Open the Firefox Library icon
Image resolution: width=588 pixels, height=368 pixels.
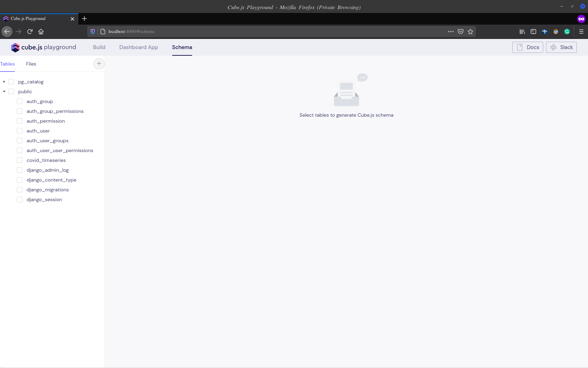pos(522,32)
